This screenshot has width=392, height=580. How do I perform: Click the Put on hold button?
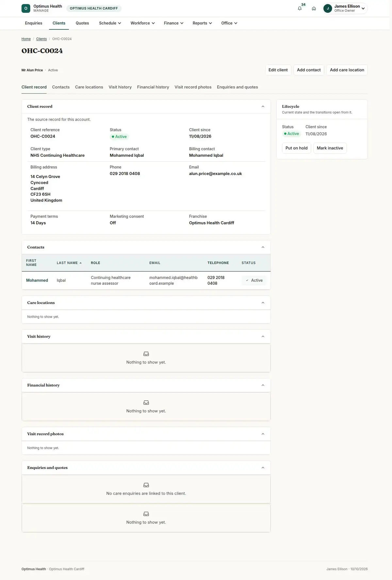click(296, 148)
